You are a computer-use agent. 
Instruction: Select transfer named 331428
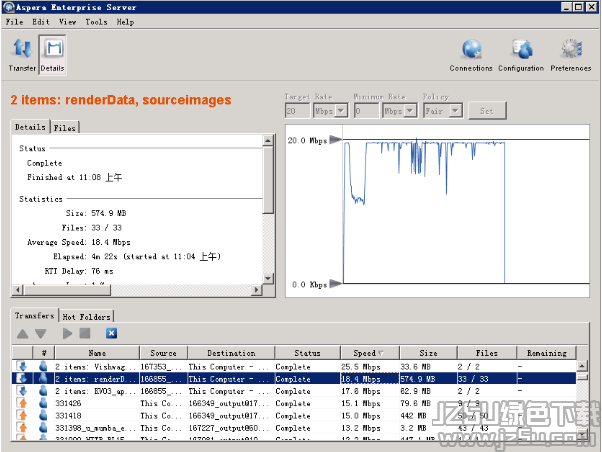294,403
